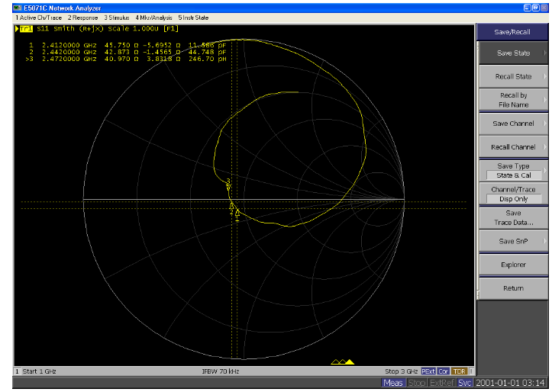Viewport: 552px width, 392px height.
Task: Select marker 3 triangle on Smith chart
Action: pyautogui.click(x=228, y=187)
